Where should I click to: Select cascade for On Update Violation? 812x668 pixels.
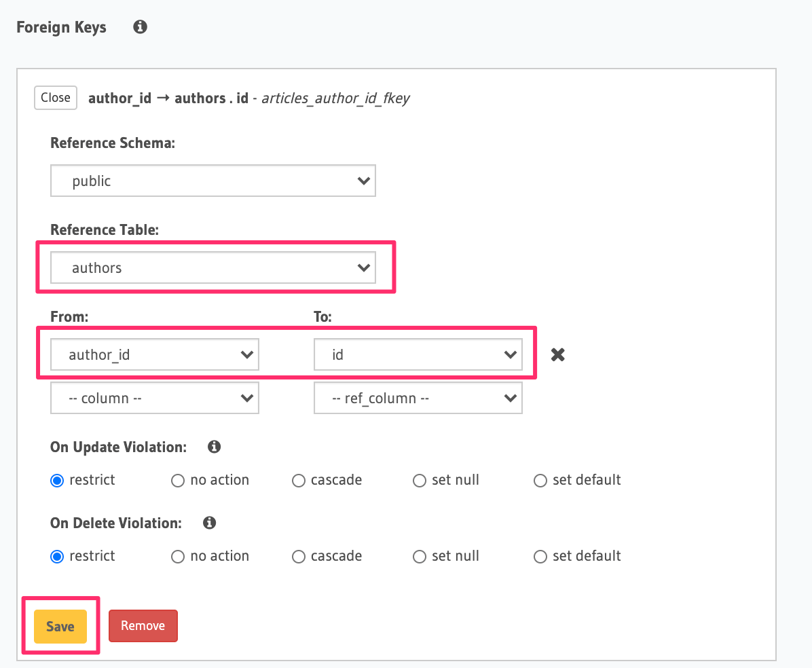click(299, 480)
